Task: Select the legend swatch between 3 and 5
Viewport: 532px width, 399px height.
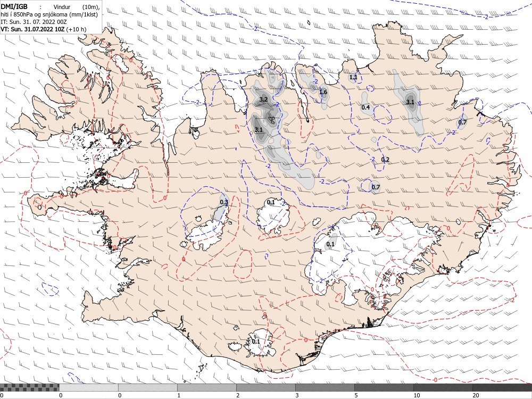Action: [x=325, y=387]
